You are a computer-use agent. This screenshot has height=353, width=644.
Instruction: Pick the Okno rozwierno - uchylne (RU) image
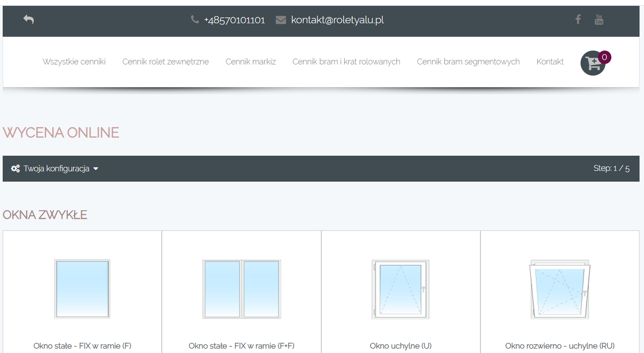(x=560, y=289)
